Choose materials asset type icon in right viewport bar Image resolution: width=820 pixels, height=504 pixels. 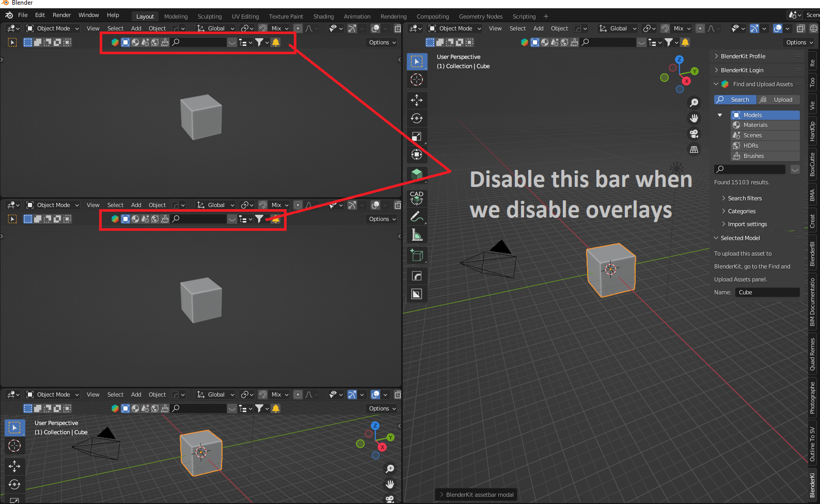(x=545, y=42)
